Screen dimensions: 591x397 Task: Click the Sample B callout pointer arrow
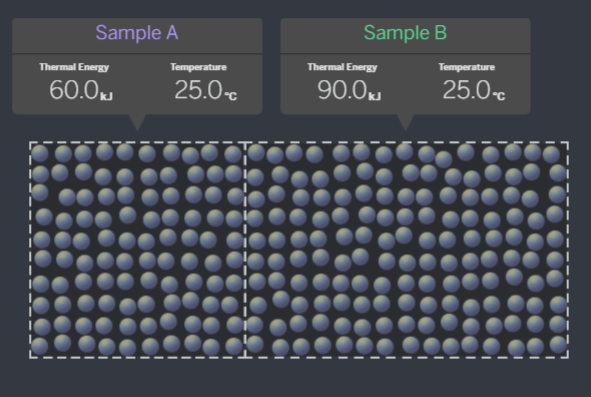[x=406, y=122]
